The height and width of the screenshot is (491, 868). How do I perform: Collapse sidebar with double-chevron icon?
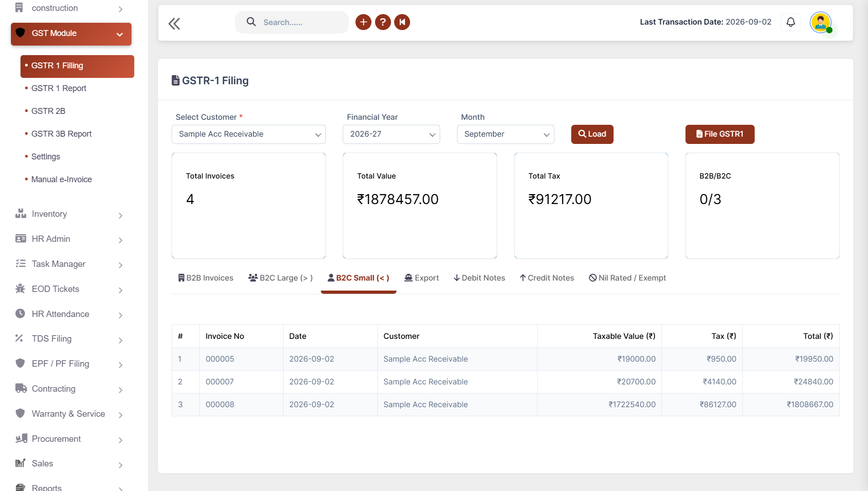coord(174,23)
